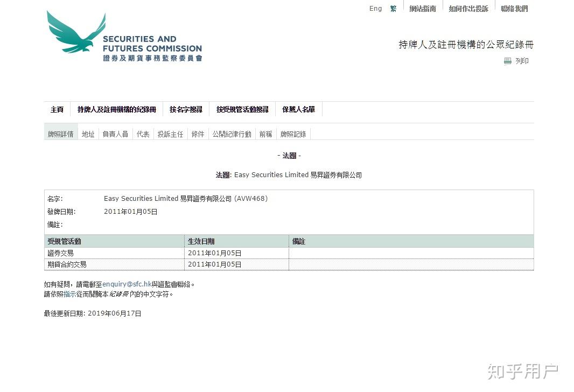Click the 名字: field label
Viewport: 574px width, 392px height.
pos(55,199)
